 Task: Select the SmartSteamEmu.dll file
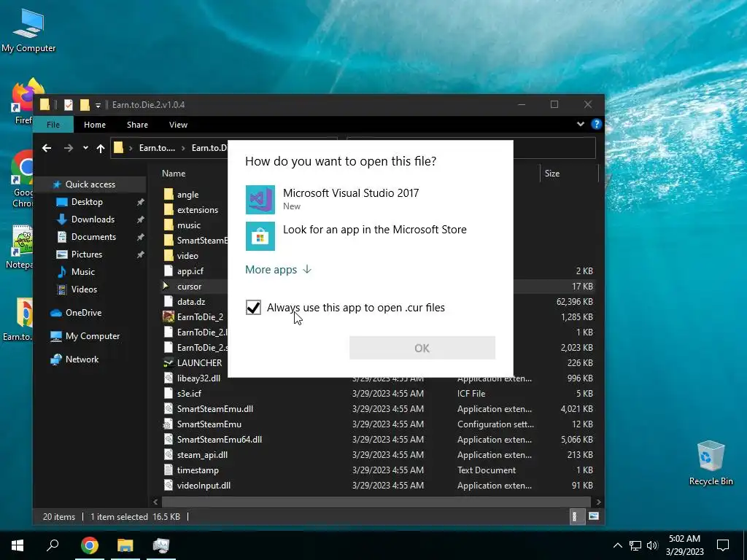pyautogui.click(x=215, y=408)
